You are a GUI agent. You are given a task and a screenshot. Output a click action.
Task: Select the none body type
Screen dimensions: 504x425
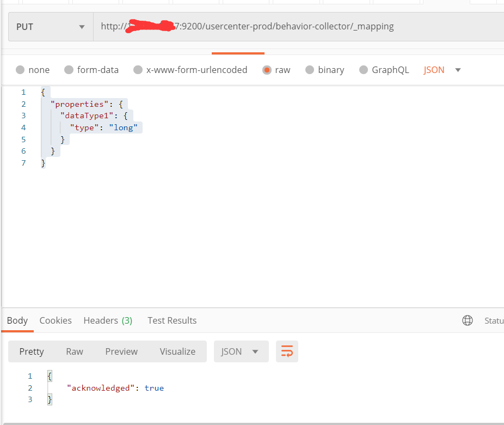point(33,70)
